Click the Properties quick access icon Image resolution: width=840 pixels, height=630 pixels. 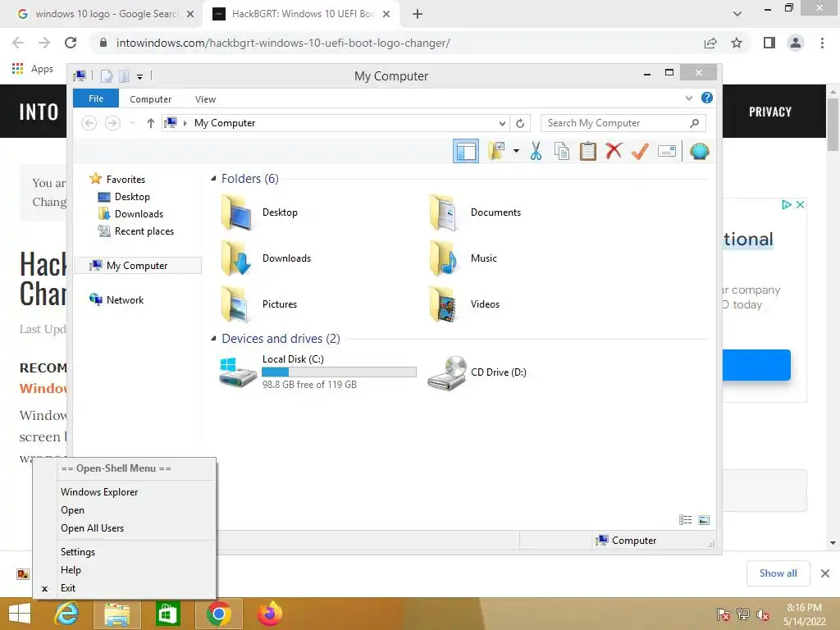[x=107, y=76]
